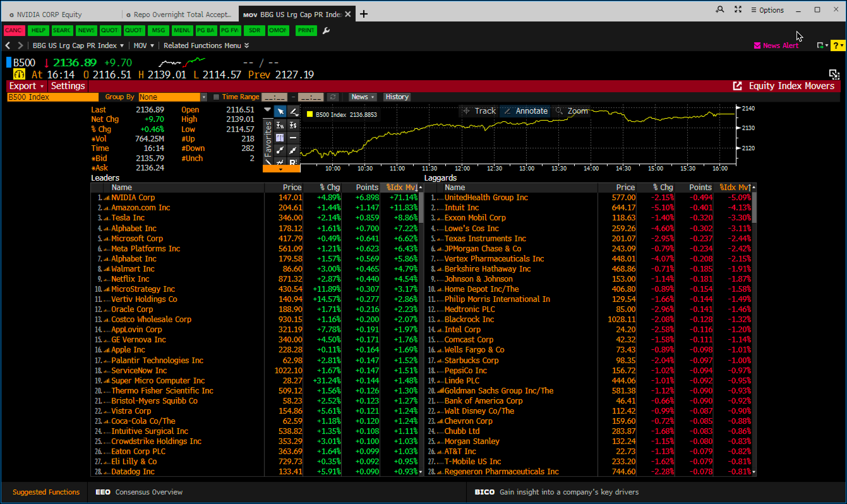The height and width of the screenshot is (504, 847).
Task: Expand the Related Functions Menu
Action: click(x=206, y=45)
